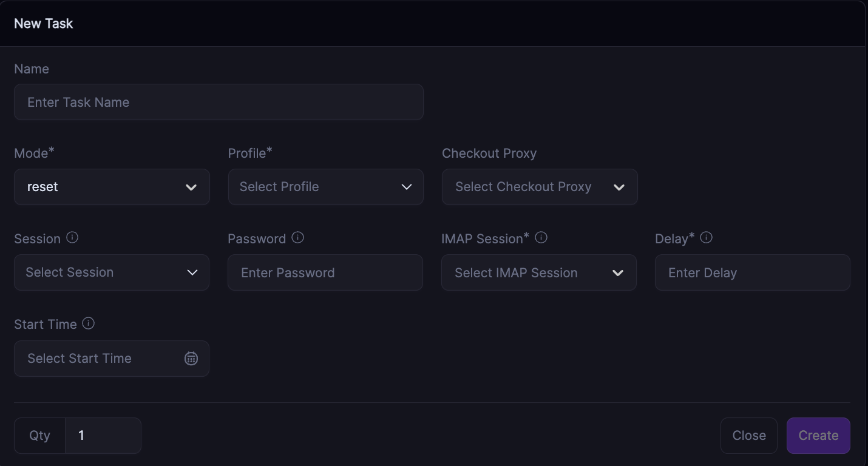Image resolution: width=868 pixels, height=466 pixels.
Task: Click the Qty number input field
Action: [103, 436]
